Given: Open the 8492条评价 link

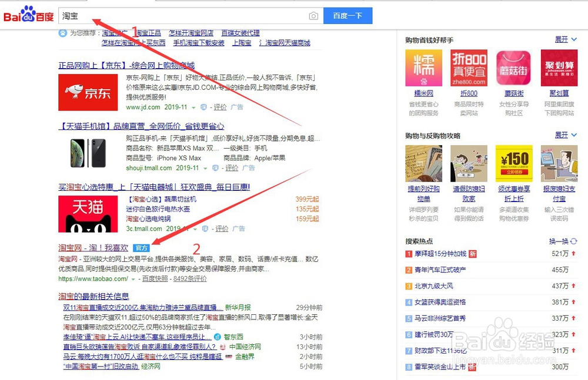Looking at the screenshot, I should tap(190, 279).
